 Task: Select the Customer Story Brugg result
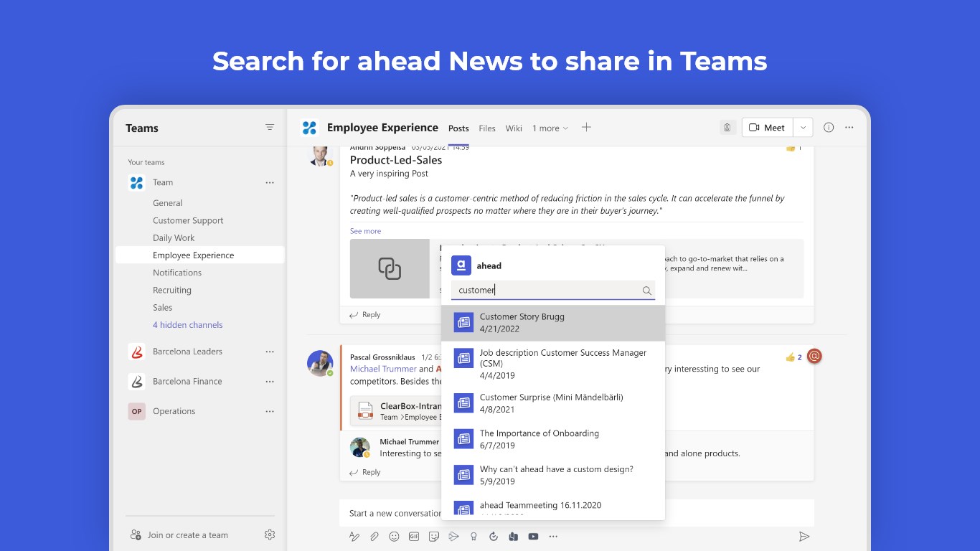click(x=553, y=323)
